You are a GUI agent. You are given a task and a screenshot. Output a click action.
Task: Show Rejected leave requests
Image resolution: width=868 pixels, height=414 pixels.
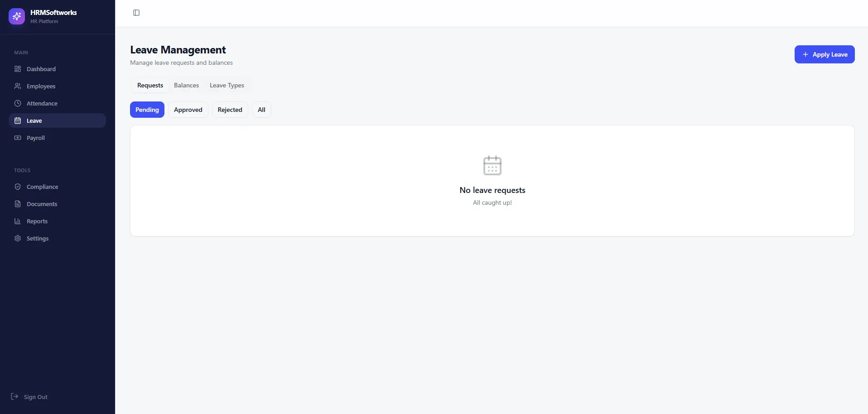pyautogui.click(x=230, y=110)
